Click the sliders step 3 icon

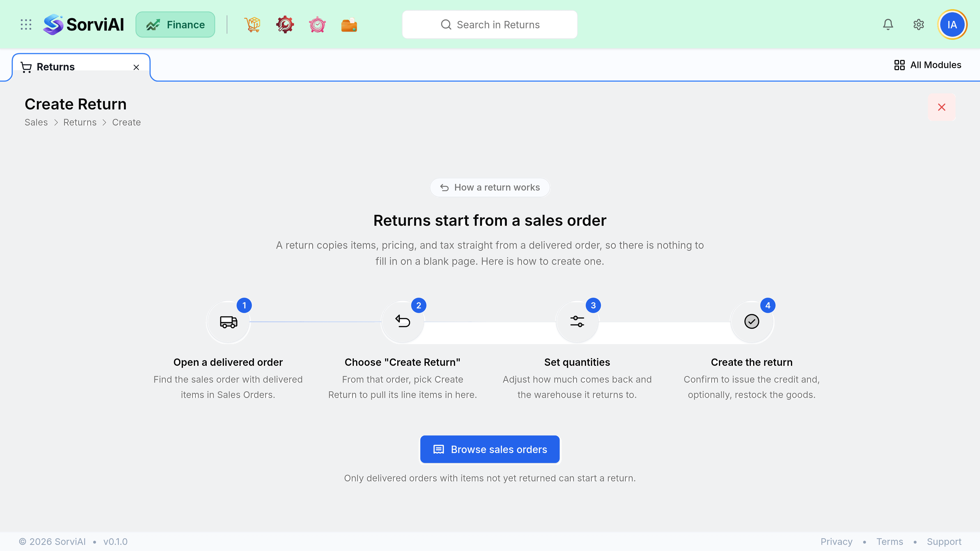[577, 322]
